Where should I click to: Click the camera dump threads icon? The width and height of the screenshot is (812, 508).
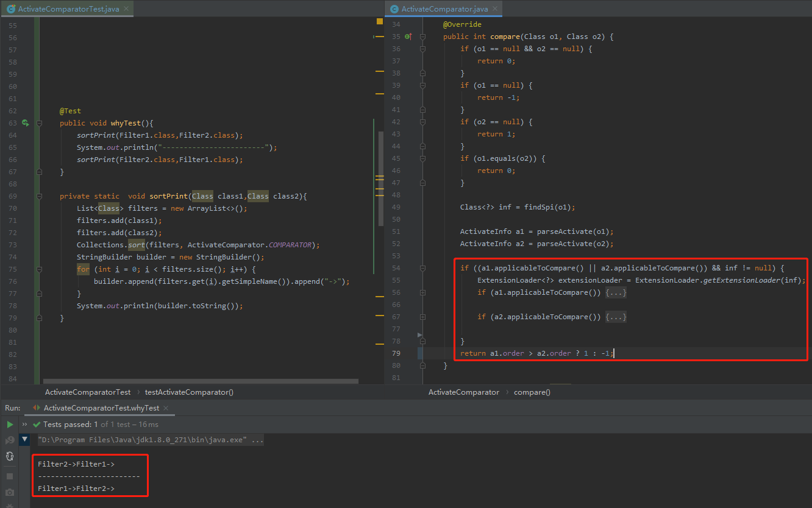click(x=10, y=492)
